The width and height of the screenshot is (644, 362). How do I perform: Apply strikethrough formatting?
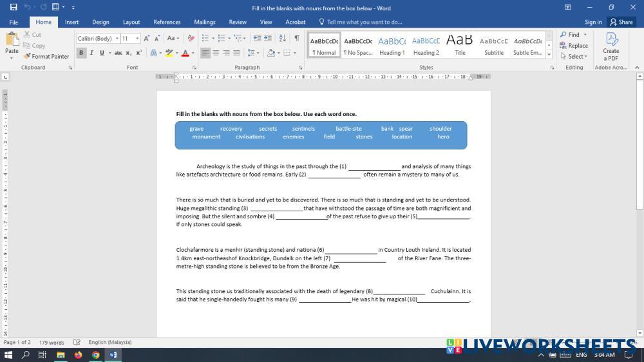[118, 53]
